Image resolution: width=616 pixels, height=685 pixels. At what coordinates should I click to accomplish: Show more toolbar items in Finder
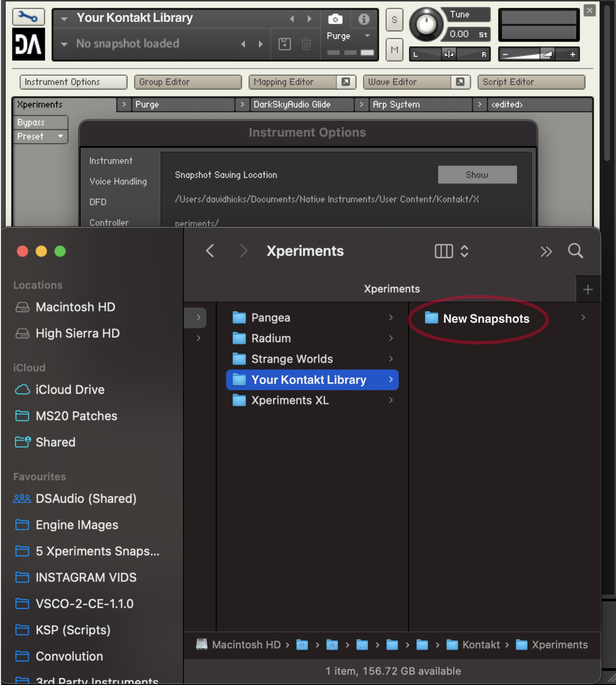pos(546,252)
